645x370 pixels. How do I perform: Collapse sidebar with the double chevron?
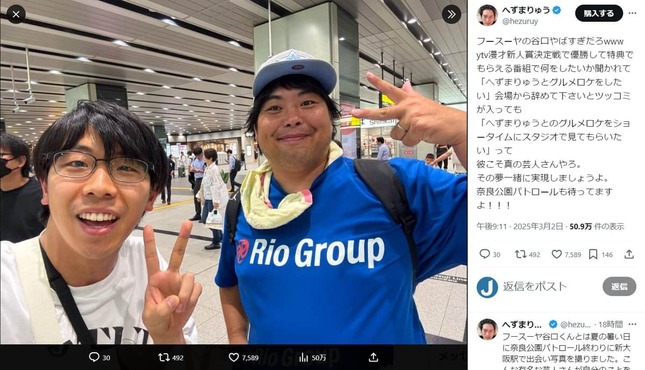451,15
